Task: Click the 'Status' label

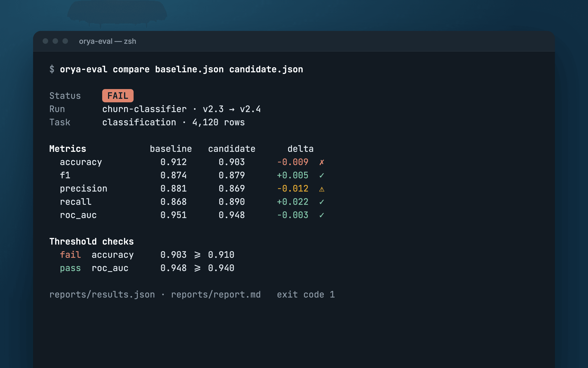Action: coord(65,96)
